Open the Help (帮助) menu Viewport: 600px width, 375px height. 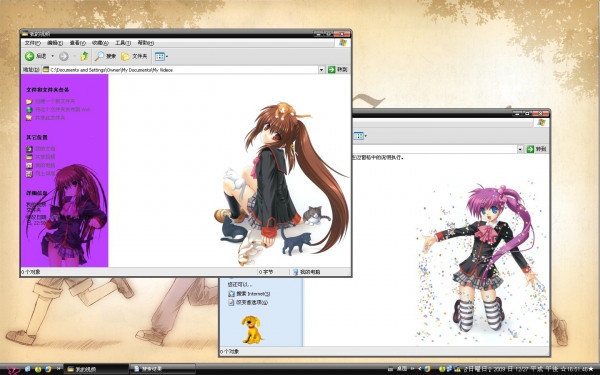pyautogui.click(x=146, y=43)
